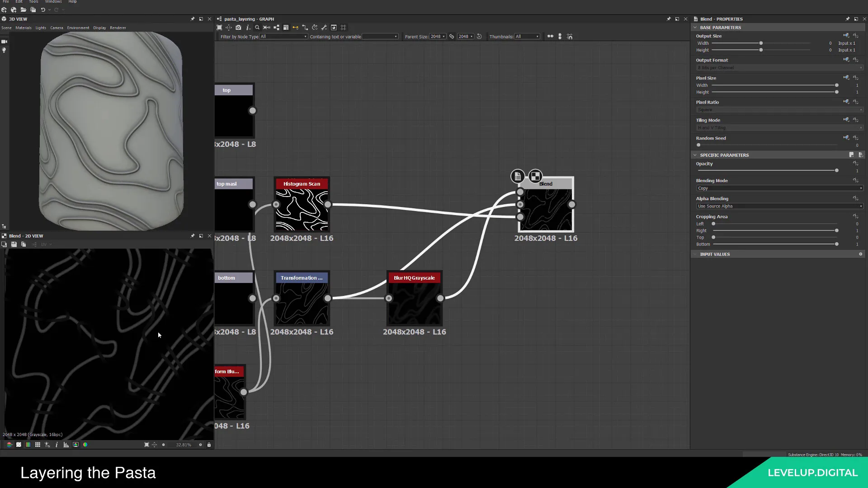Click the Parent Size sync button

point(451,36)
